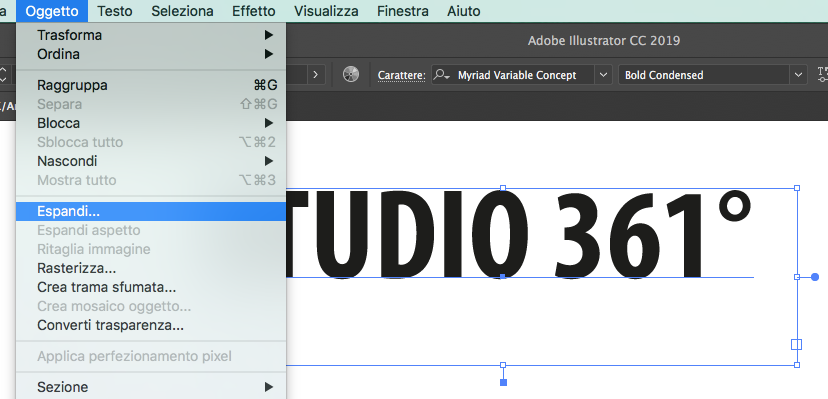This screenshot has width=828, height=399.
Task: Open the Effetto menu
Action: [253, 11]
